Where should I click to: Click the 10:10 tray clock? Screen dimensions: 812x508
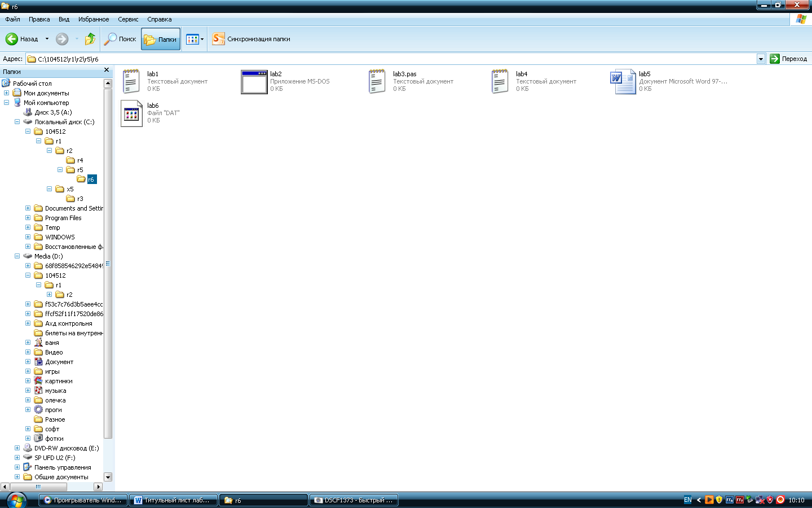point(796,500)
